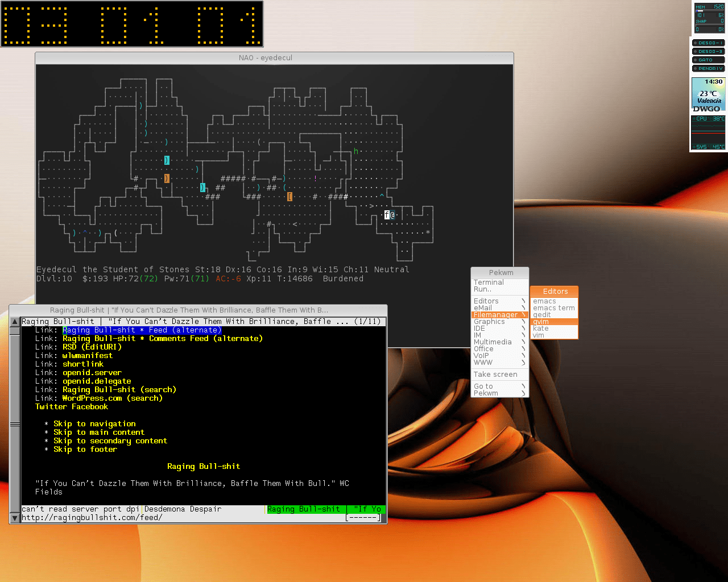728x582 pixels.
Task: Click the white f pet beside the player
Action: [x=387, y=215]
